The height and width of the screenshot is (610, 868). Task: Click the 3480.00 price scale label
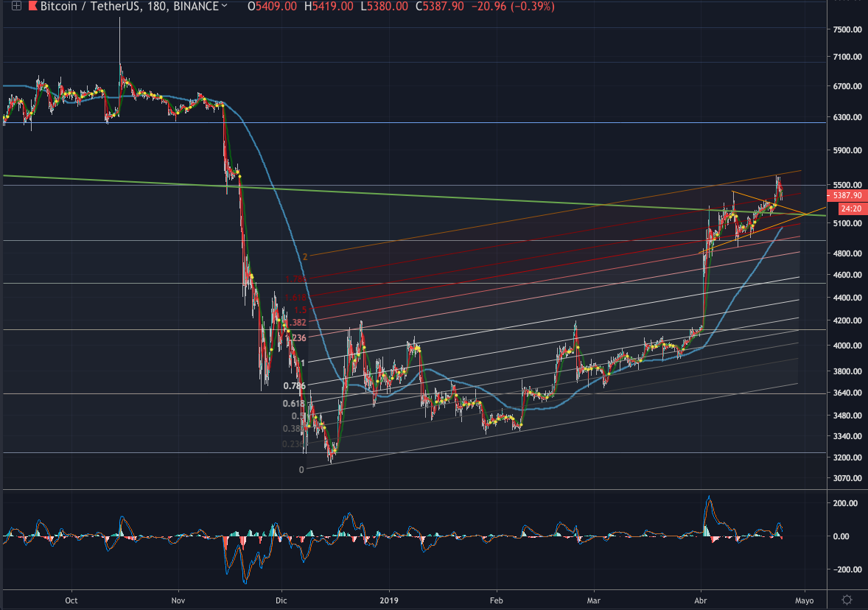pos(847,416)
